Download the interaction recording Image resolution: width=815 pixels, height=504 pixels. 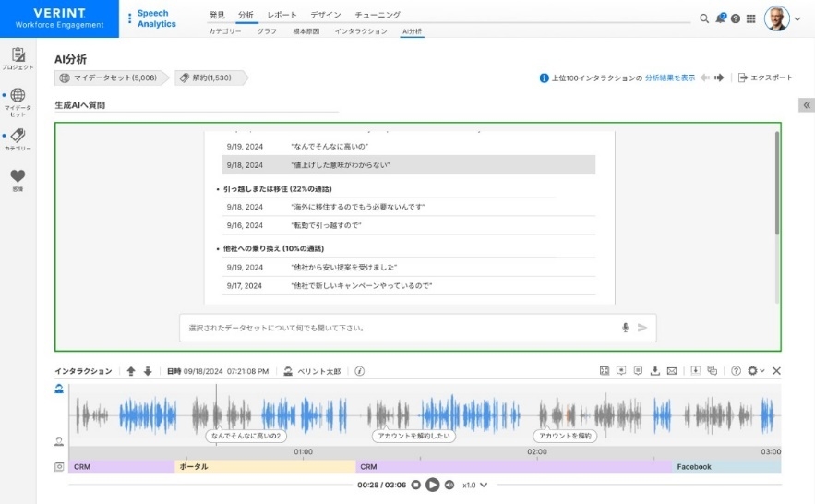pyautogui.click(x=655, y=371)
